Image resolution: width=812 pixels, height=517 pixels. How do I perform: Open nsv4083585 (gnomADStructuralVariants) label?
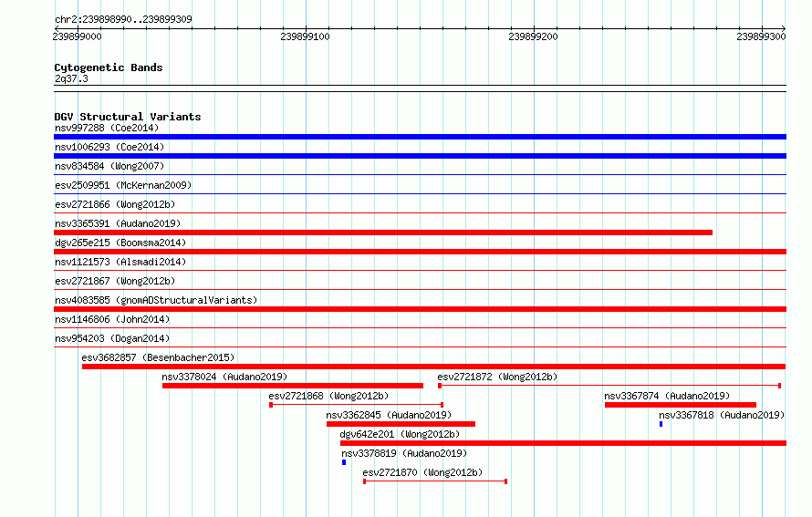(x=156, y=300)
